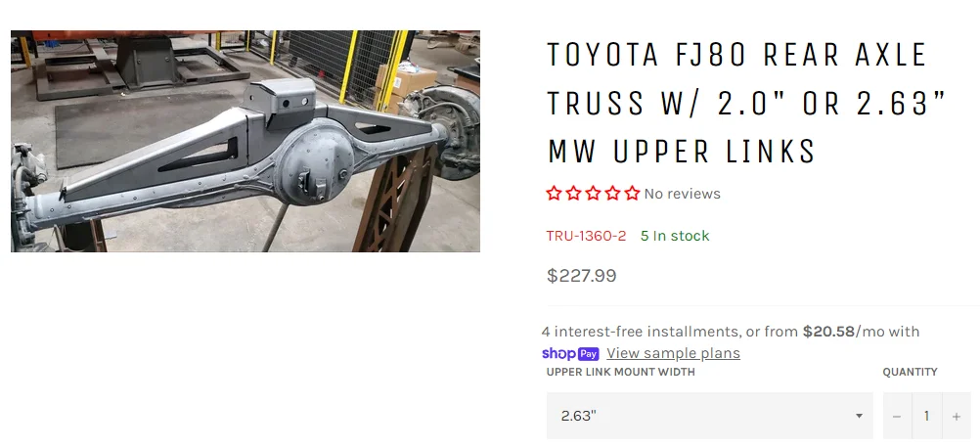Open the View sample plans link
This screenshot has height=448, width=980.
[x=673, y=353]
